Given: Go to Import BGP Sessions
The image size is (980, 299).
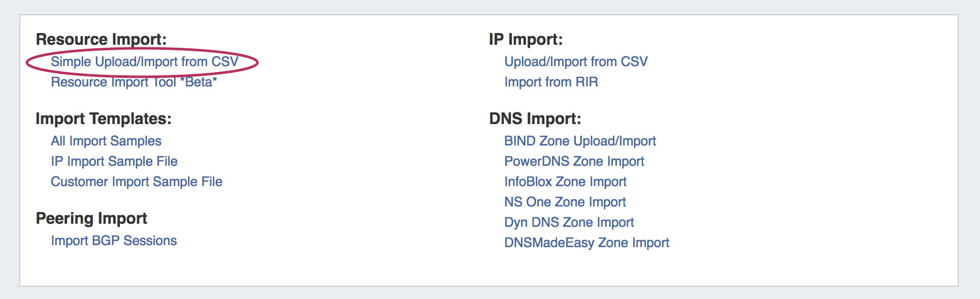Looking at the screenshot, I should point(114,241).
